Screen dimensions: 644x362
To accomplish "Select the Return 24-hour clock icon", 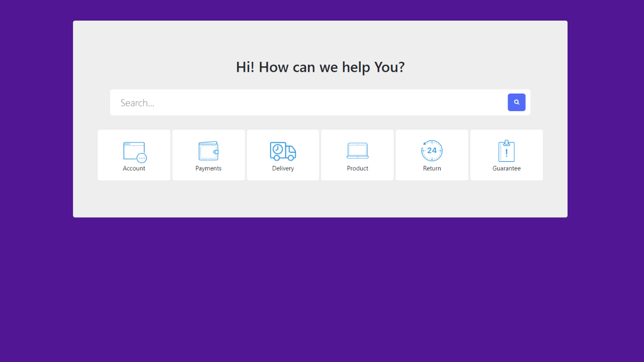I will coord(432,150).
